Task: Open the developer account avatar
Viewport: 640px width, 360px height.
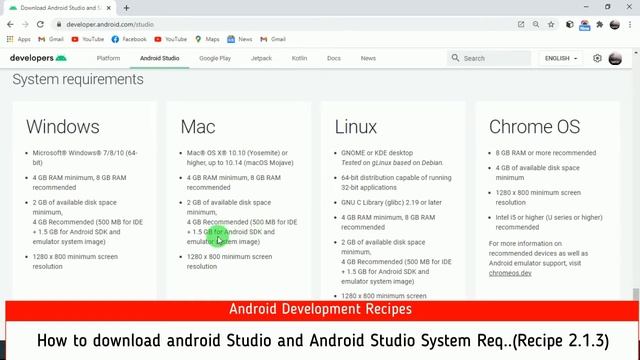Action: pos(615,58)
